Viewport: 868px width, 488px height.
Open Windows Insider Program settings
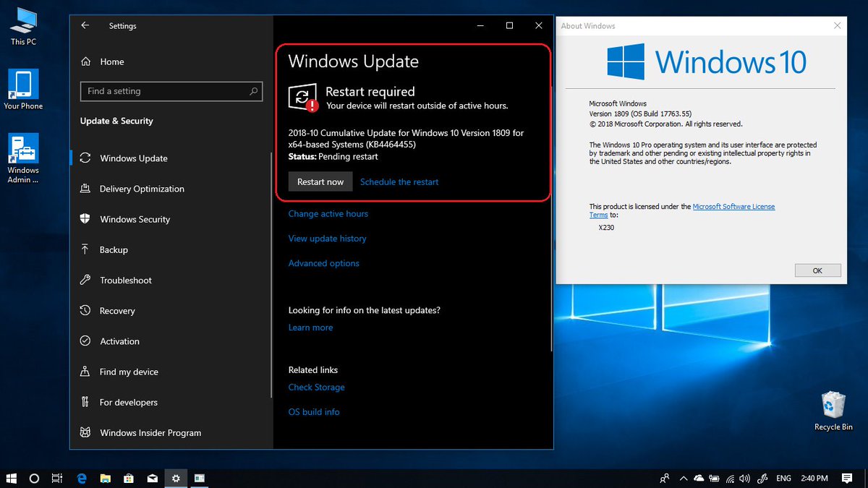[x=149, y=432]
